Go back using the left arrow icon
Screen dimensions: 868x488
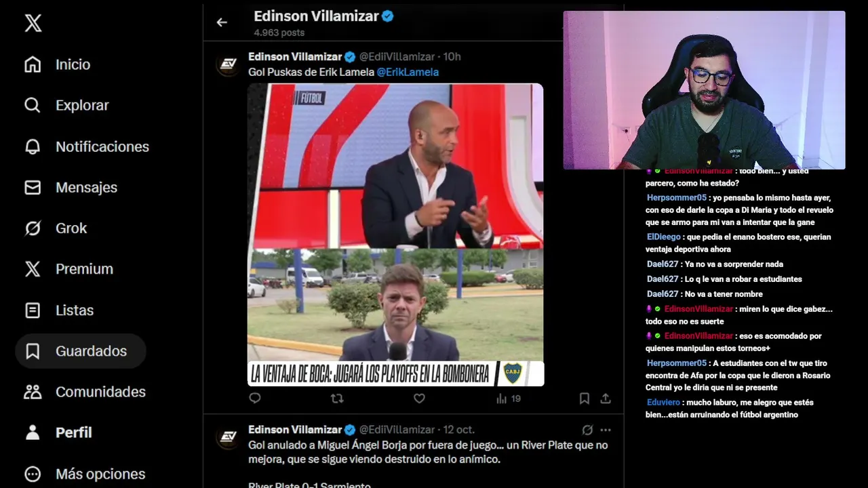222,22
